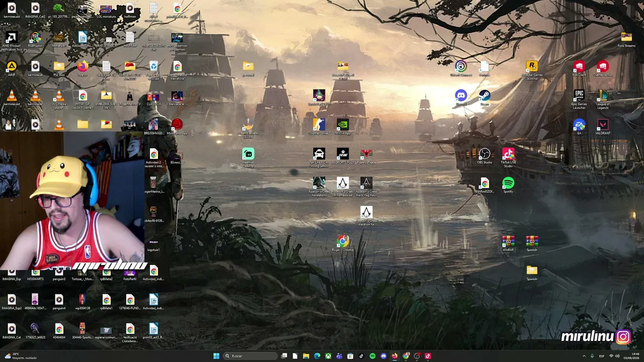Select the Papers, Please desktop icon
This screenshot has width=644, height=362.
(x=366, y=156)
